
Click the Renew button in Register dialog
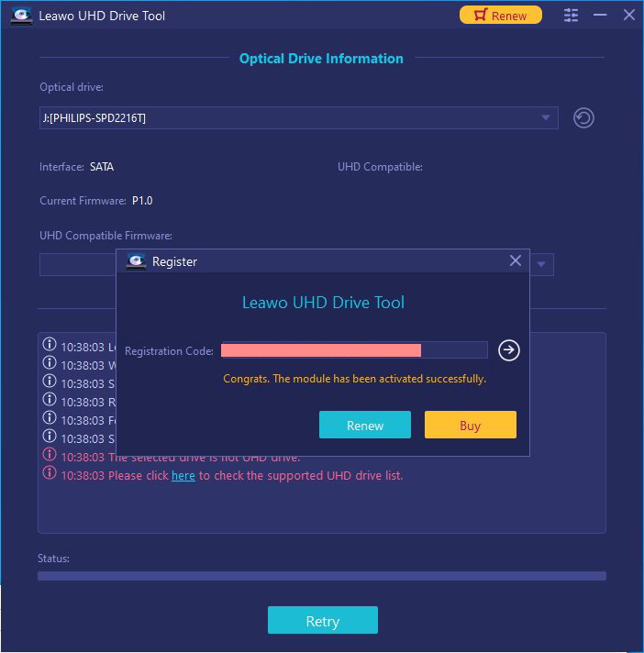click(x=365, y=426)
